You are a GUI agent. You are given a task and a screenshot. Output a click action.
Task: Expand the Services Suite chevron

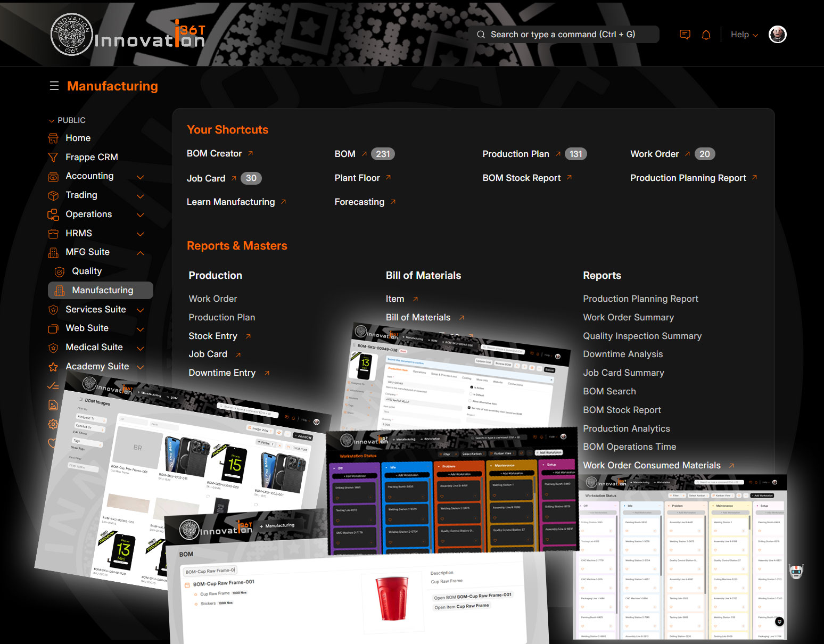pos(141,310)
